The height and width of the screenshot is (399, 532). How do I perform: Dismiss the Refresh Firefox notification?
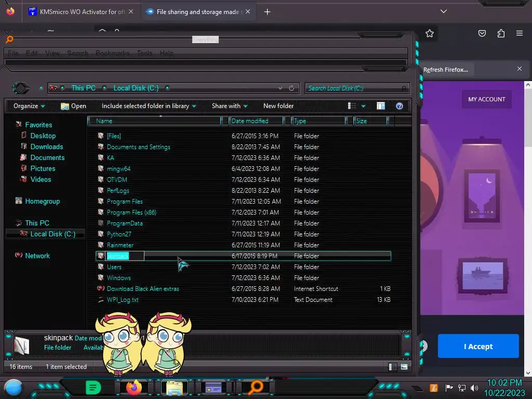coord(520,69)
